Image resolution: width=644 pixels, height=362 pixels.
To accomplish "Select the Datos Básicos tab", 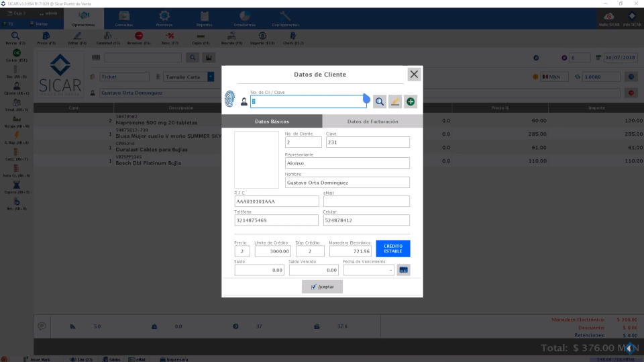I will pos(272,122).
